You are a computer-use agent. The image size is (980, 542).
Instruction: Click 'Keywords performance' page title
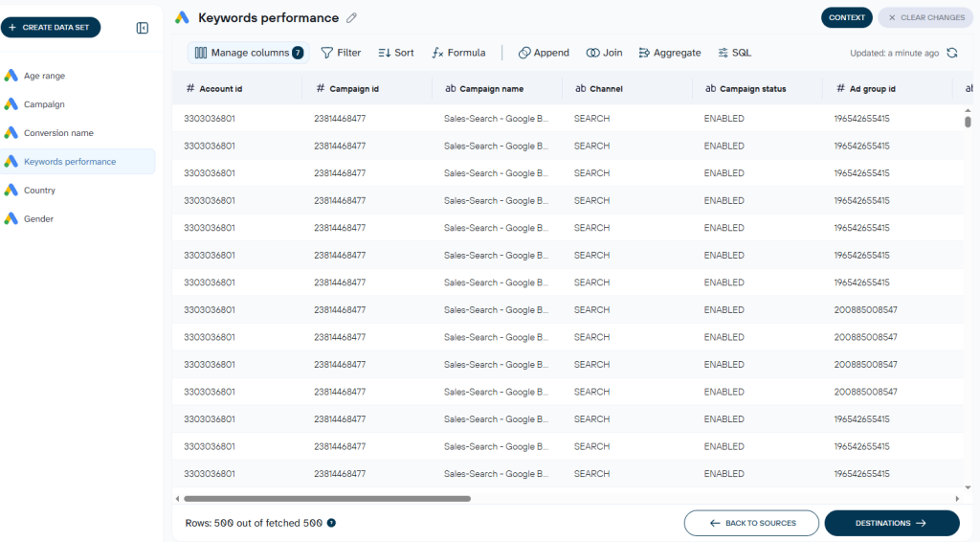click(x=269, y=18)
